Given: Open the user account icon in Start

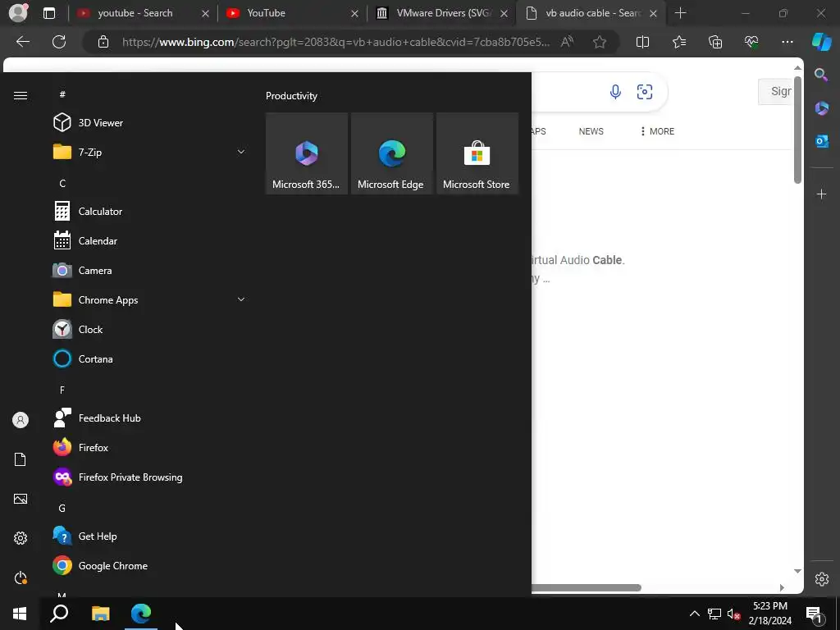Looking at the screenshot, I should pyautogui.click(x=21, y=420).
